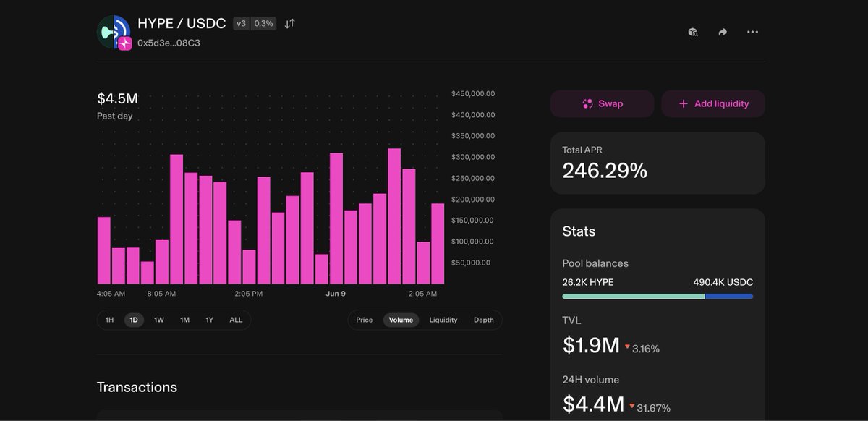This screenshot has height=421, width=868.
Task: Click the HYPE/USDC token pair logo
Action: click(x=114, y=33)
